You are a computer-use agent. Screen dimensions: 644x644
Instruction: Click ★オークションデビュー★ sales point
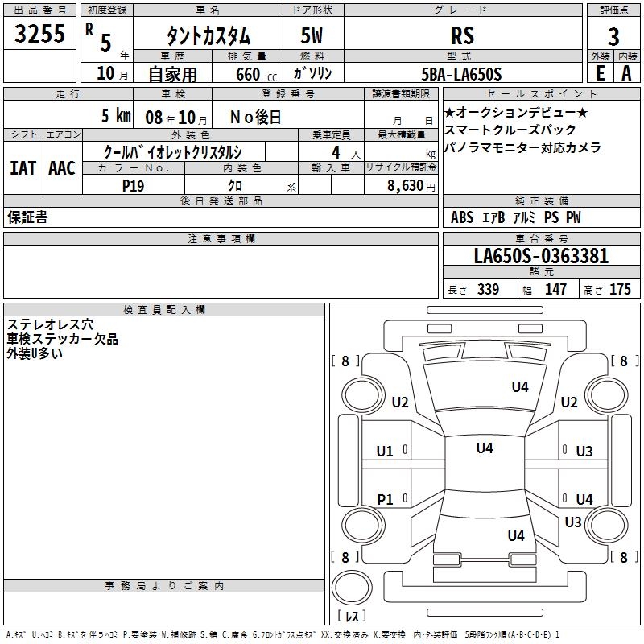pyautogui.click(x=516, y=113)
